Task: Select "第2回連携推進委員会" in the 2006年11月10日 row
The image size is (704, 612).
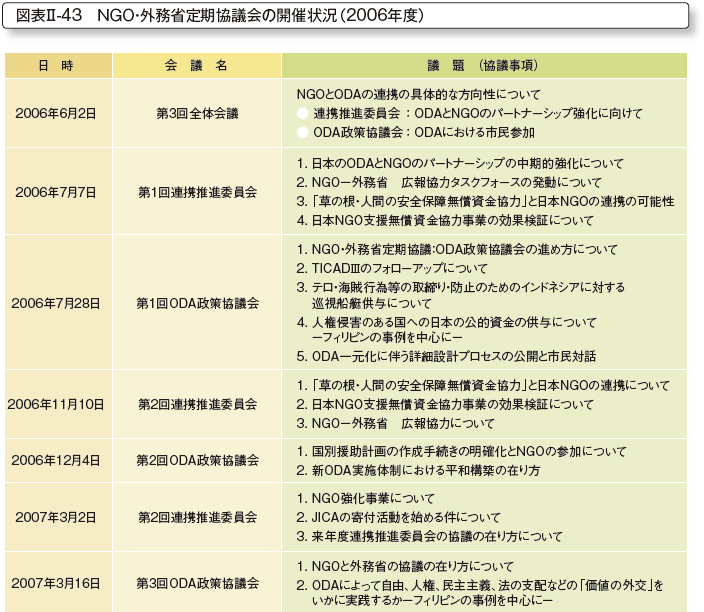Action: pos(197,405)
